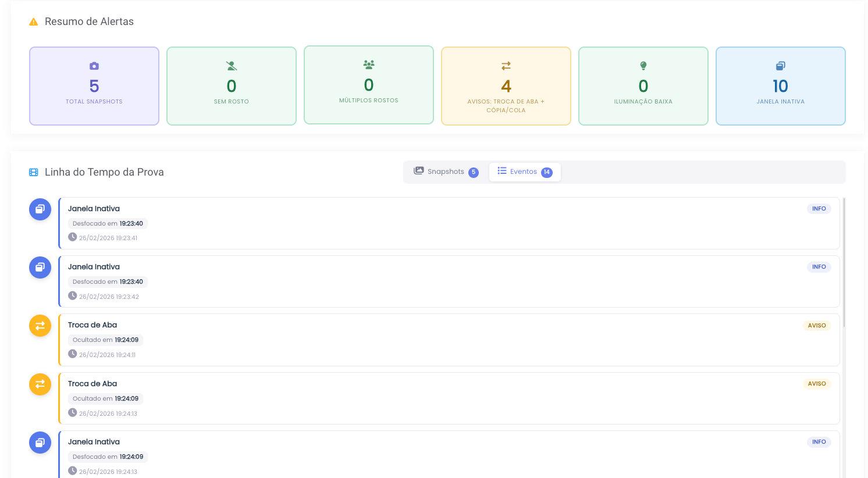868x478 pixels.
Task: Click the warning triangle beside Resumo de Alertas
Action: 34,22
